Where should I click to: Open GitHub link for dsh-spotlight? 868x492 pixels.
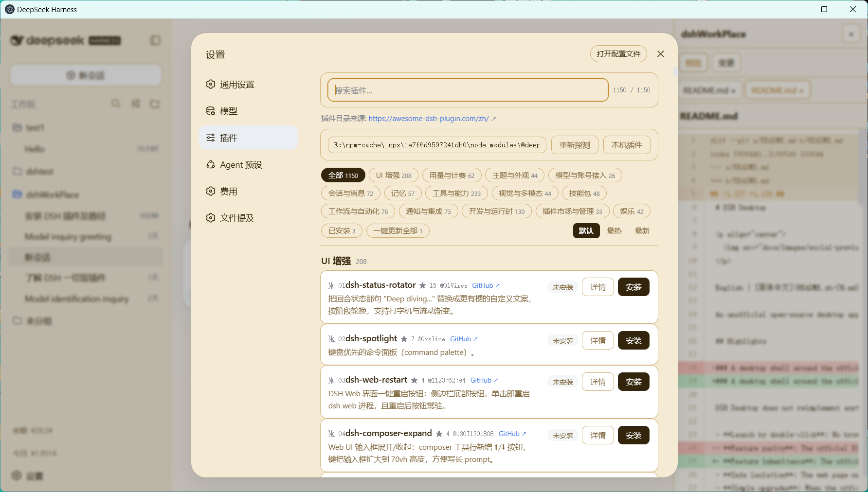pos(464,339)
